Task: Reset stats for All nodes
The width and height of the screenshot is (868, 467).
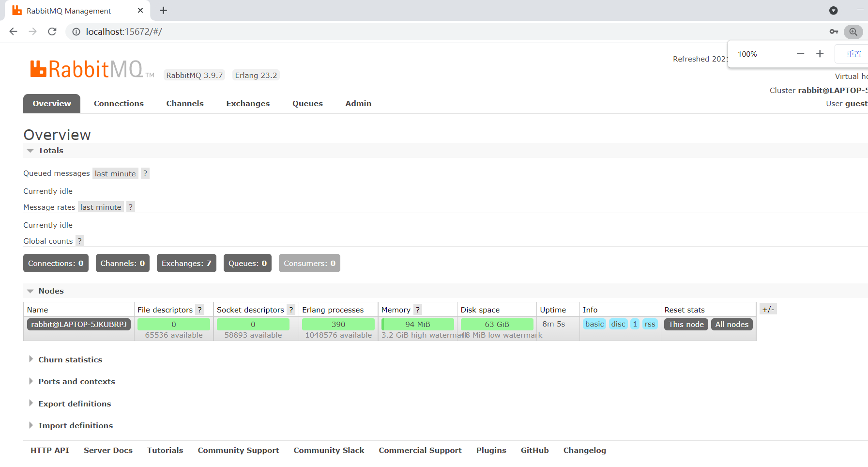Action: 732,324
